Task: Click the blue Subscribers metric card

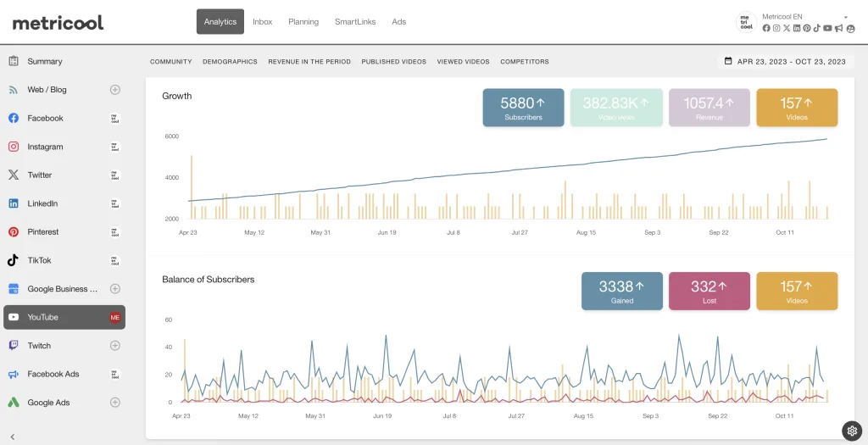Action: tap(523, 108)
